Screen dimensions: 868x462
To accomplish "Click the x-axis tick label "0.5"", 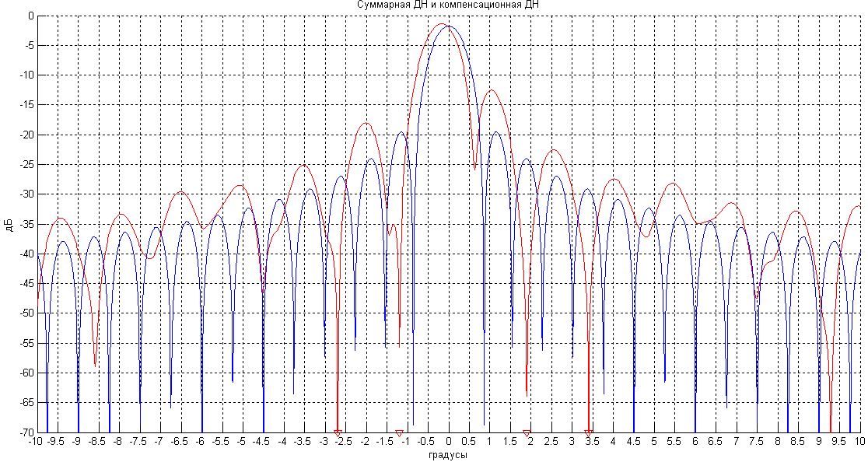I will pos(468,442).
